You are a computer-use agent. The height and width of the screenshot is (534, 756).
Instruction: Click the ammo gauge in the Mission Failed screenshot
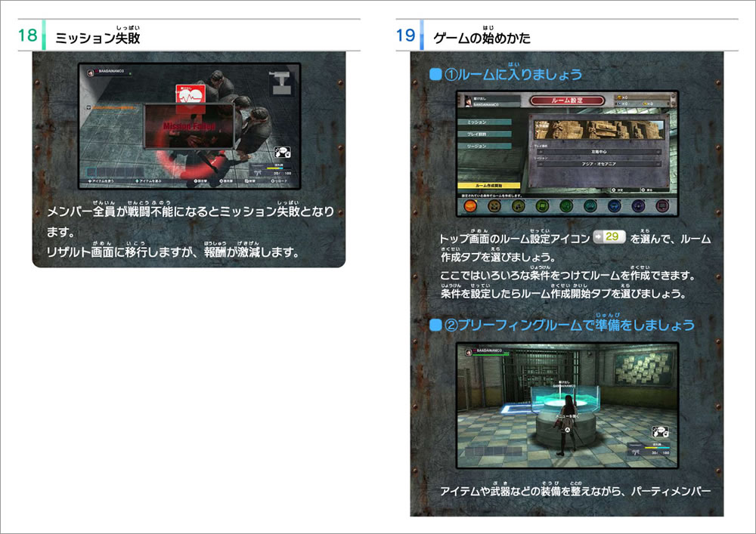279,168
